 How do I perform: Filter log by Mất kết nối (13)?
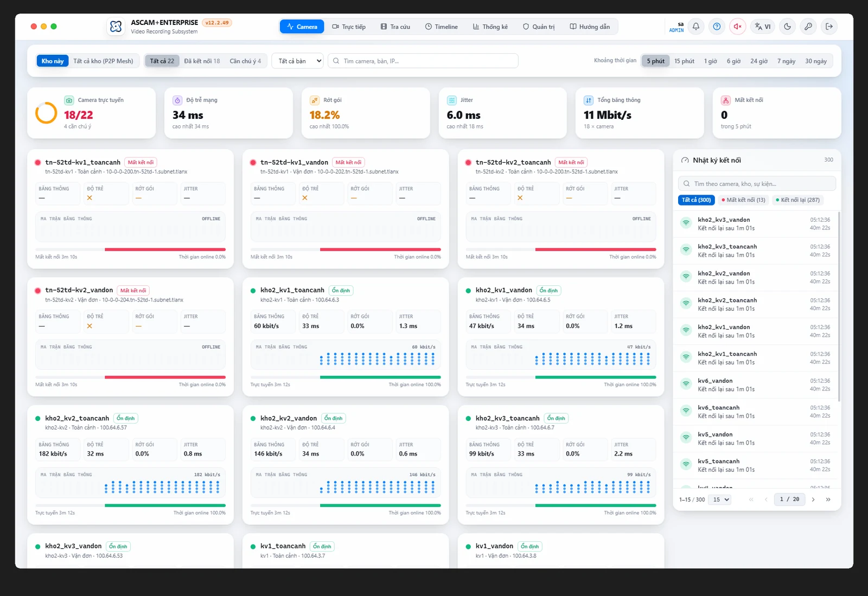743,200
